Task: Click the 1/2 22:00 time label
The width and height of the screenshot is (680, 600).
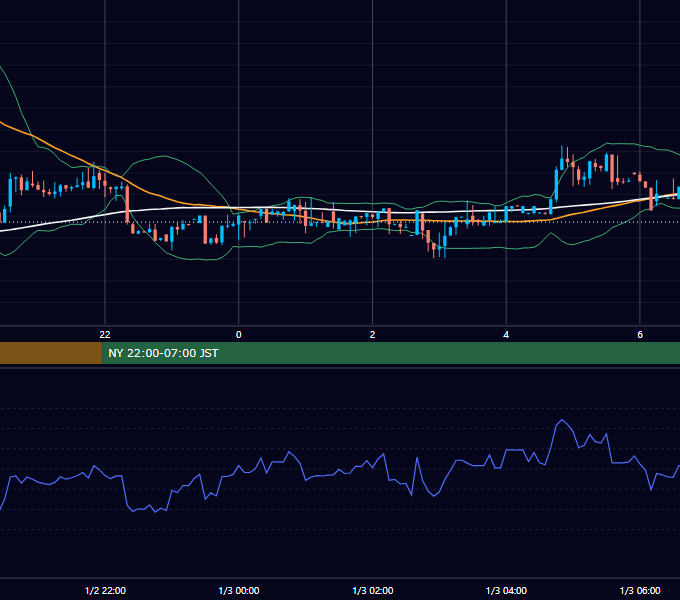Action: pyautogui.click(x=105, y=590)
